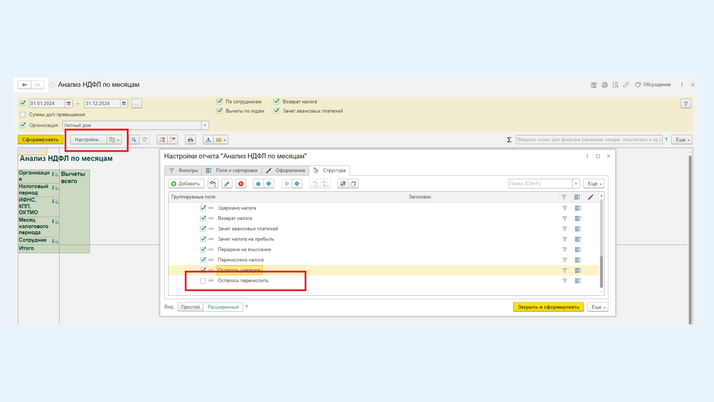Click the yellow 'Сформировать' button
Viewport: 714px width, 402px height.
pyautogui.click(x=40, y=140)
